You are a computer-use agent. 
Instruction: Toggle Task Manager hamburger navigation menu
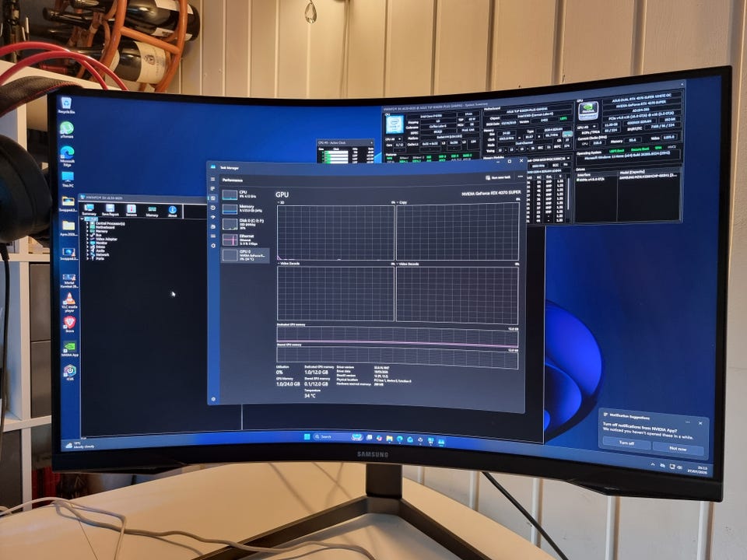pyautogui.click(x=212, y=180)
